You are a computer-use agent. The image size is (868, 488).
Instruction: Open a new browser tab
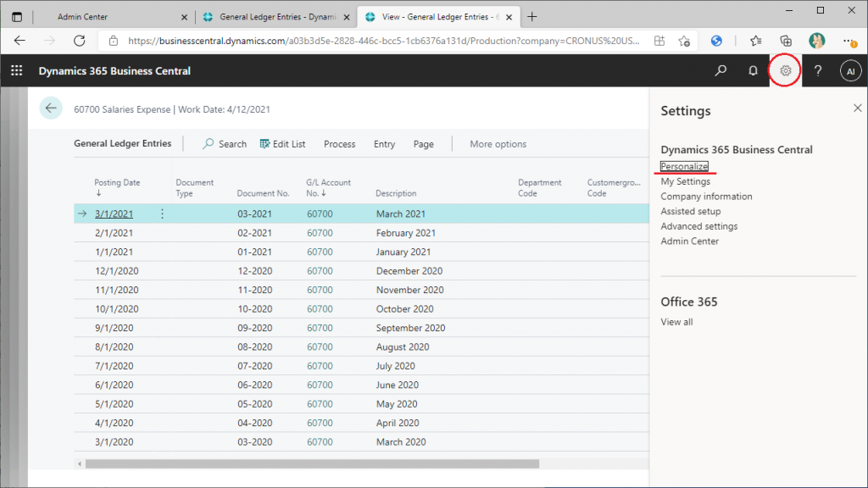coord(532,17)
